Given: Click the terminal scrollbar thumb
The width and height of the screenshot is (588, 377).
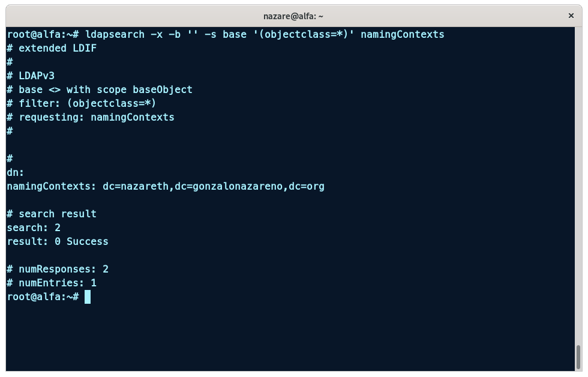Looking at the screenshot, I should click(578, 358).
